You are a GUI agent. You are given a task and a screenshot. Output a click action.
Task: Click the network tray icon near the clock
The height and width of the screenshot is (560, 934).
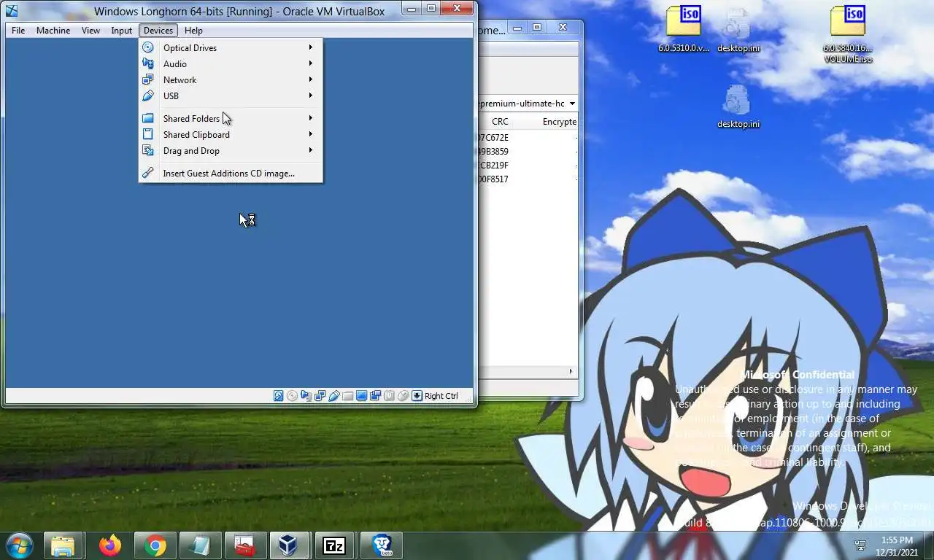click(861, 545)
